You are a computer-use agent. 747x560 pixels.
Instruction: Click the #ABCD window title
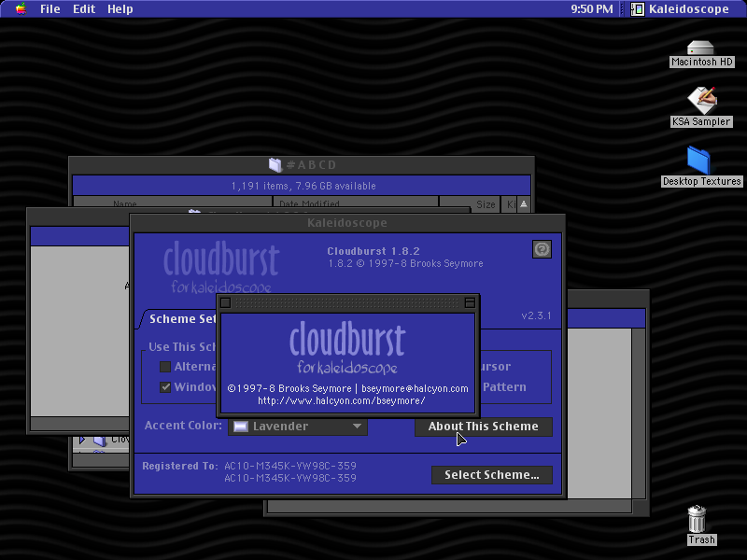(312, 165)
